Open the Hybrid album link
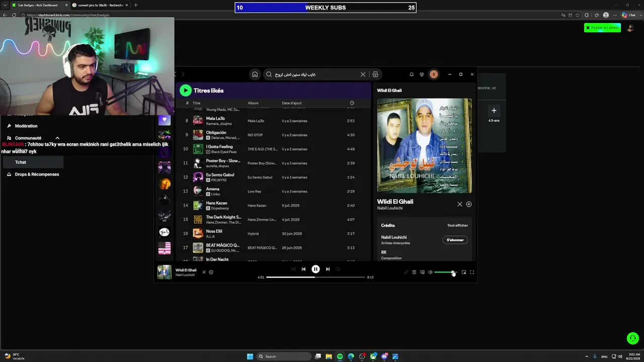 tap(253, 234)
